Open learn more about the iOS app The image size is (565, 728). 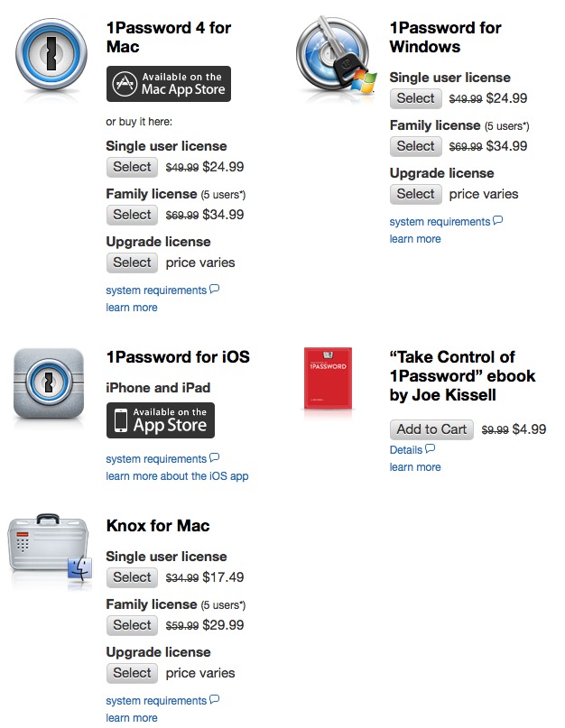click(177, 476)
